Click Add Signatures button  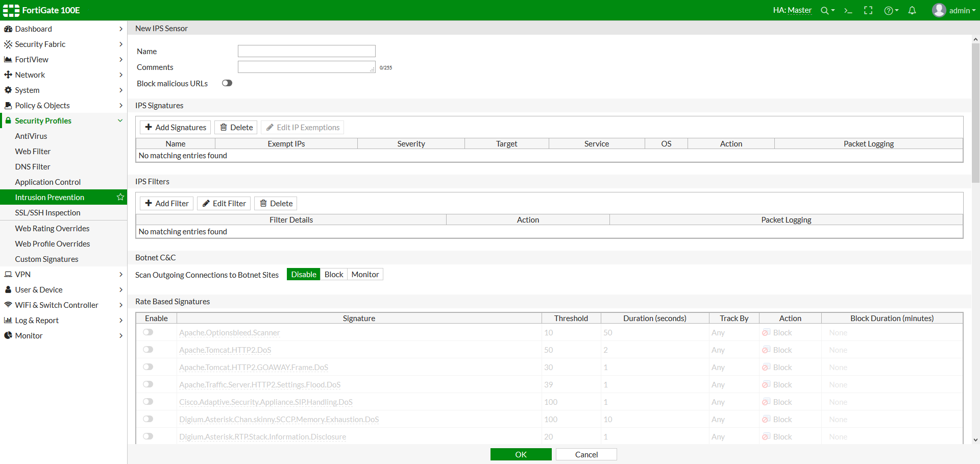175,127
